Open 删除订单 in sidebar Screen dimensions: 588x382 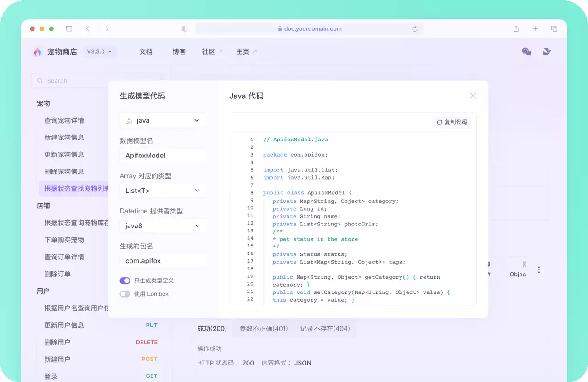tap(57, 274)
